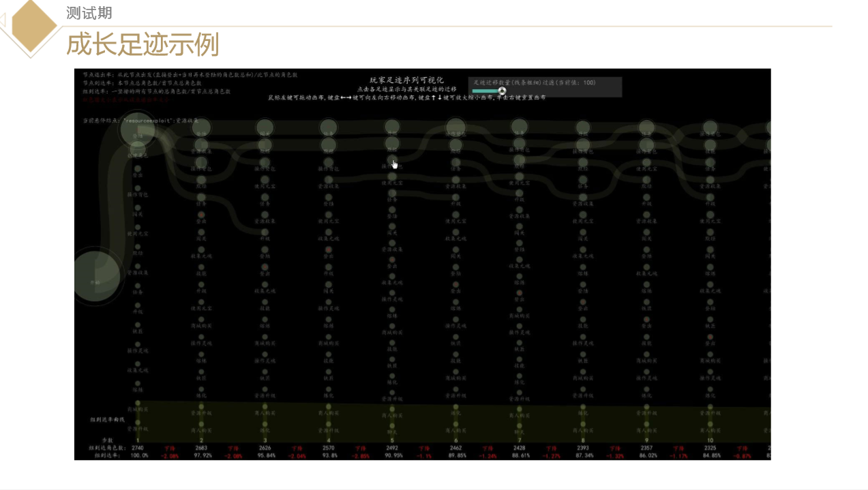Click the teal filled slider track
The image size is (868, 490).
coord(485,91)
